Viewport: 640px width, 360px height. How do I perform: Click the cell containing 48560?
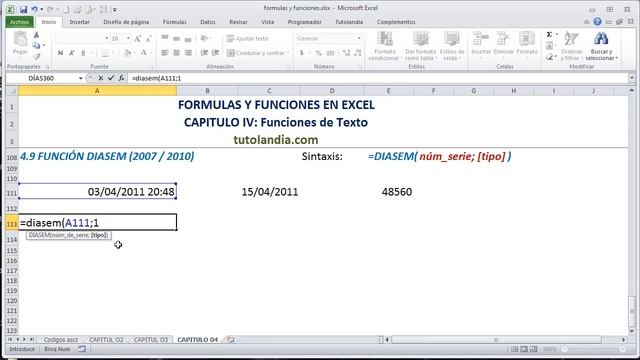click(x=389, y=191)
